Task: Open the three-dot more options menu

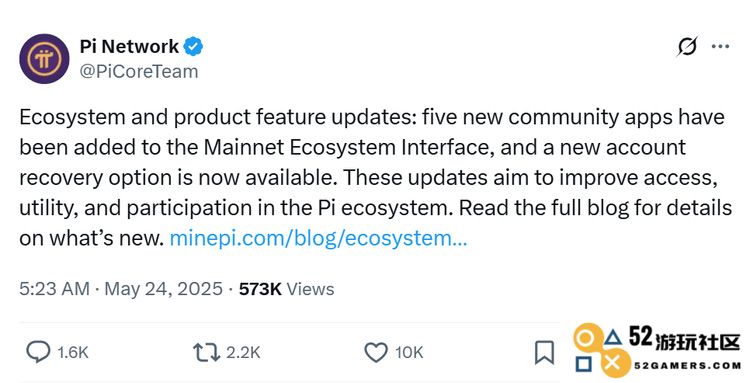Action: point(720,46)
